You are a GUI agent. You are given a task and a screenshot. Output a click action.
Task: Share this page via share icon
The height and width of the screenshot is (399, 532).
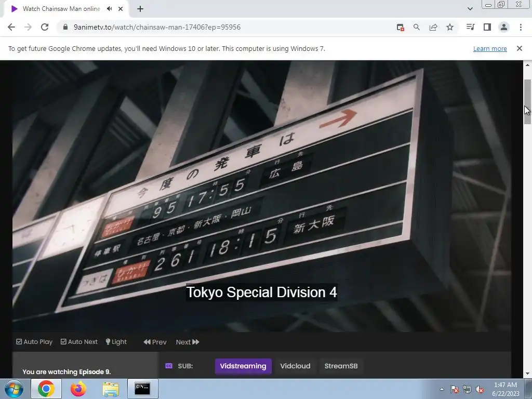pyautogui.click(x=433, y=27)
